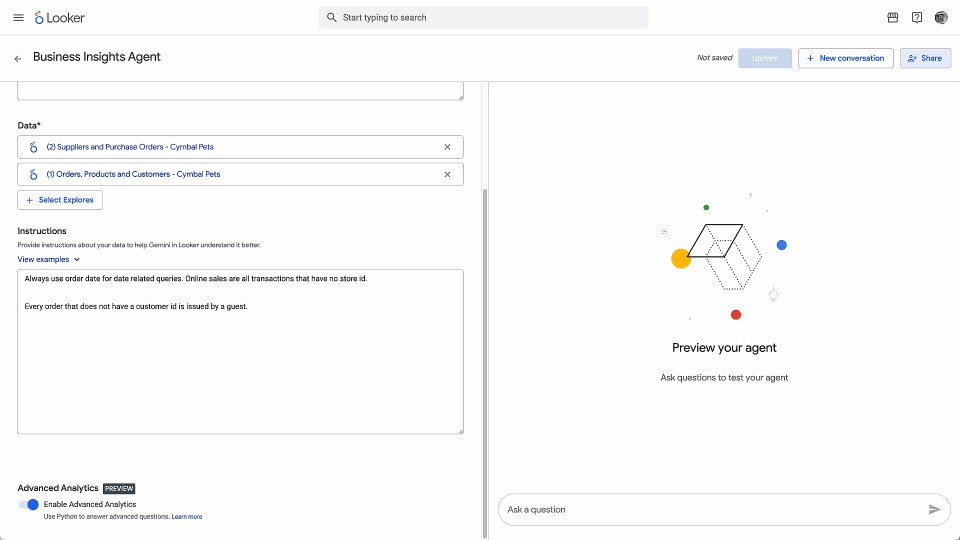Click the Share button
The image size is (960, 540).
click(x=925, y=58)
